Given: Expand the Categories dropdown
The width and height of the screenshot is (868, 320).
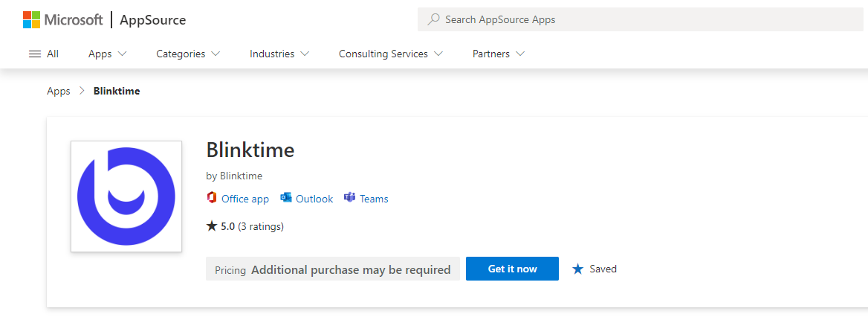Looking at the screenshot, I should [x=188, y=54].
